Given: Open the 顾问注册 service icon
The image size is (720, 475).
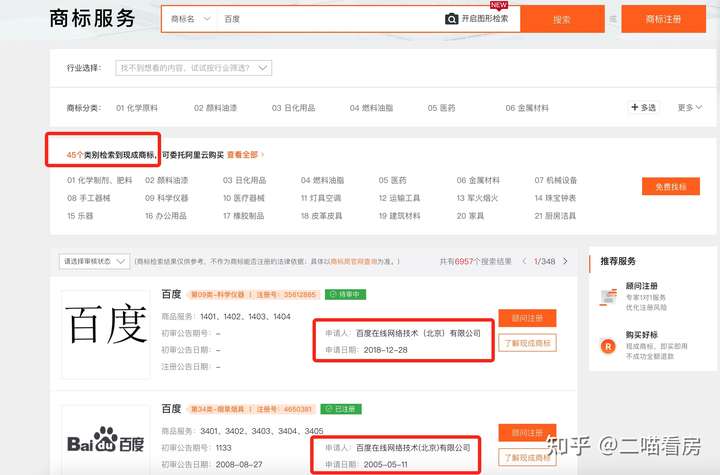Looking at the screenshot, I should [608, 297].
